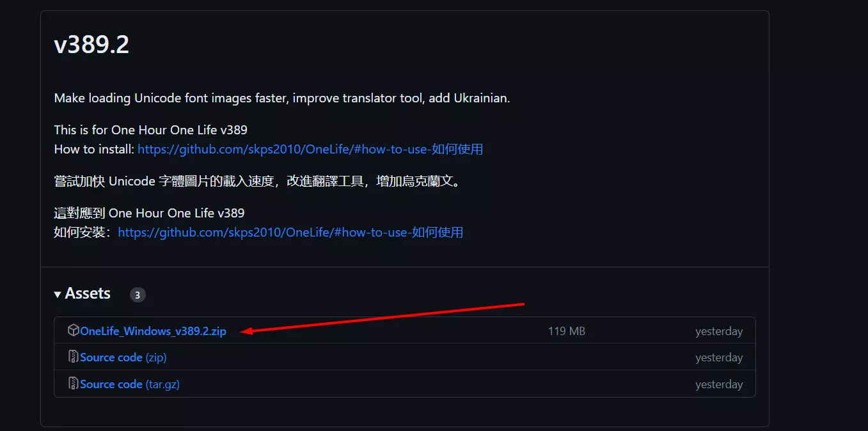Click the Assets count badge showing 3

coord(138,295)
